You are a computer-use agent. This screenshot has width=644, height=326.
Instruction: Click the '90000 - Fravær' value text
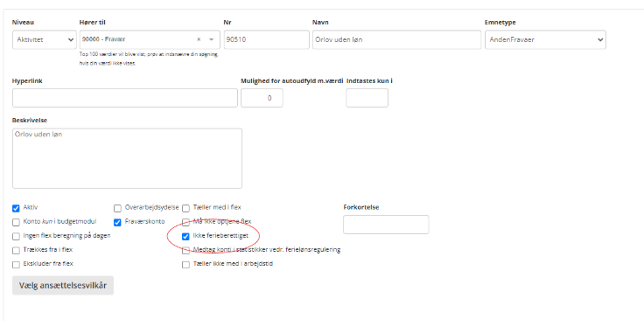click(103, 39)
